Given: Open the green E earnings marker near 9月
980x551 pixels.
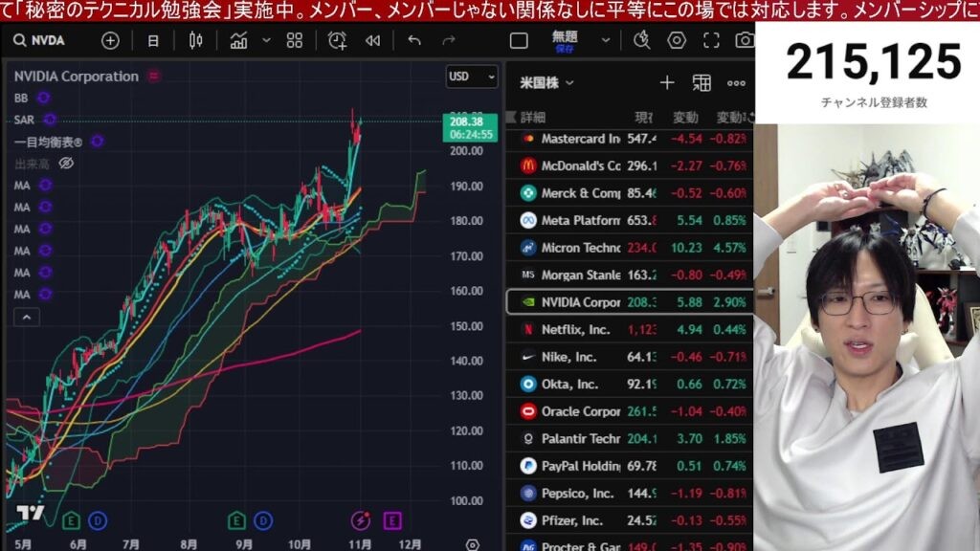Looking at the screenshot, I should click(x=236, y=519).
